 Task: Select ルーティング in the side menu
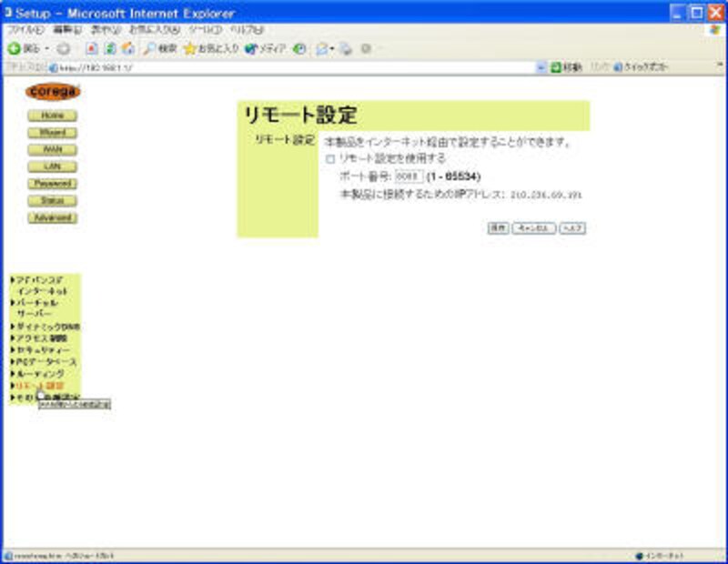coord(39,374)
